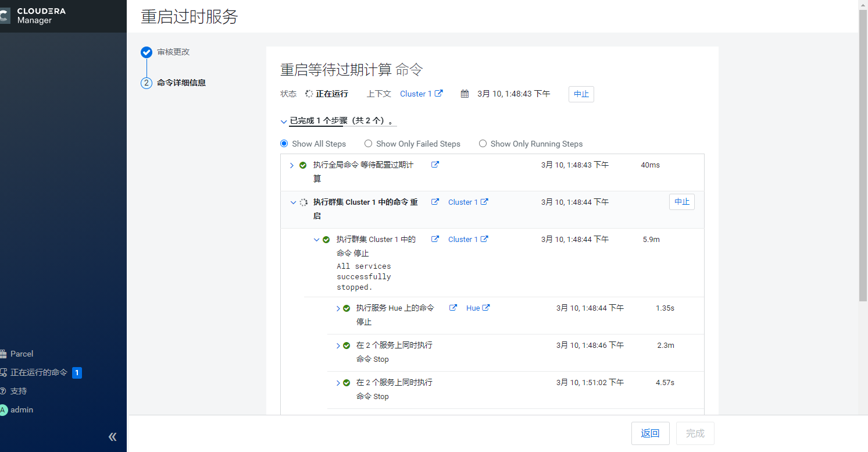Select Show Only Failed Steps radio button

368,143
